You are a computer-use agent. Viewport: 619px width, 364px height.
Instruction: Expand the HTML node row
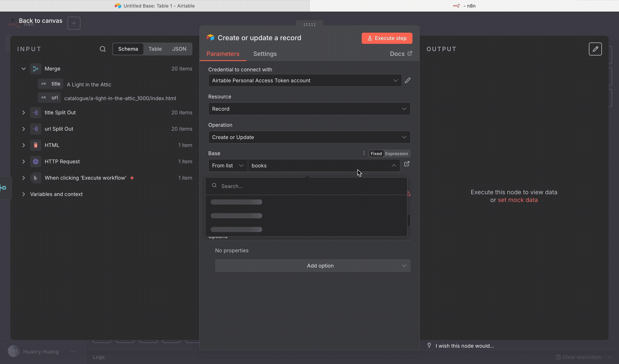coord(24,145)
